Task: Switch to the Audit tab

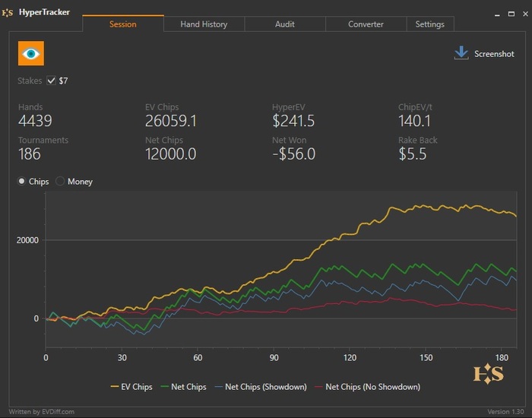Action: point(284,24)
